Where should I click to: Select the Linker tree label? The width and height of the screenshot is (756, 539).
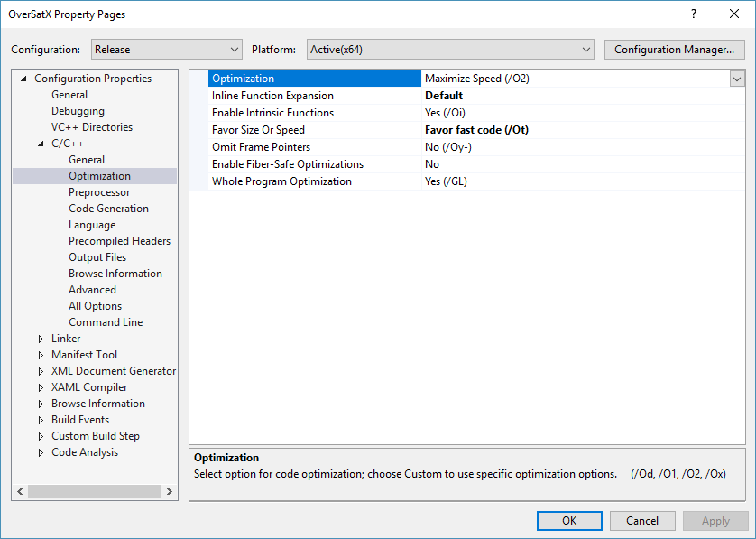66,339
